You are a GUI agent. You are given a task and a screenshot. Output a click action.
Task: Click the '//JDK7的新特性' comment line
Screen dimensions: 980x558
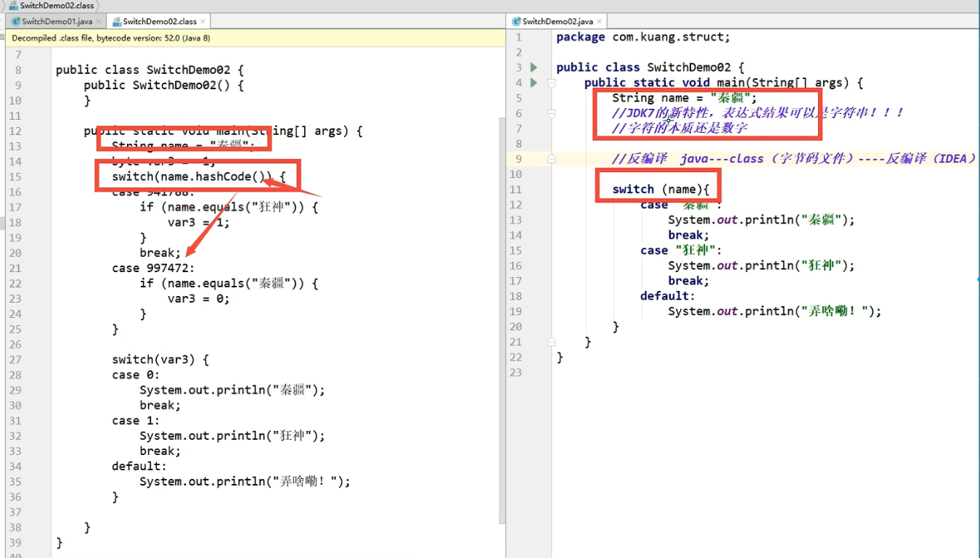click(x=758, y=113)
